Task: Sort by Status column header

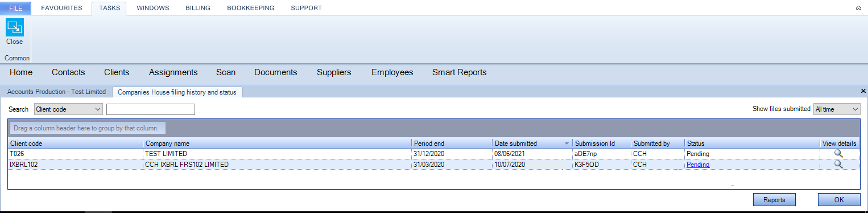Action: 752,144
